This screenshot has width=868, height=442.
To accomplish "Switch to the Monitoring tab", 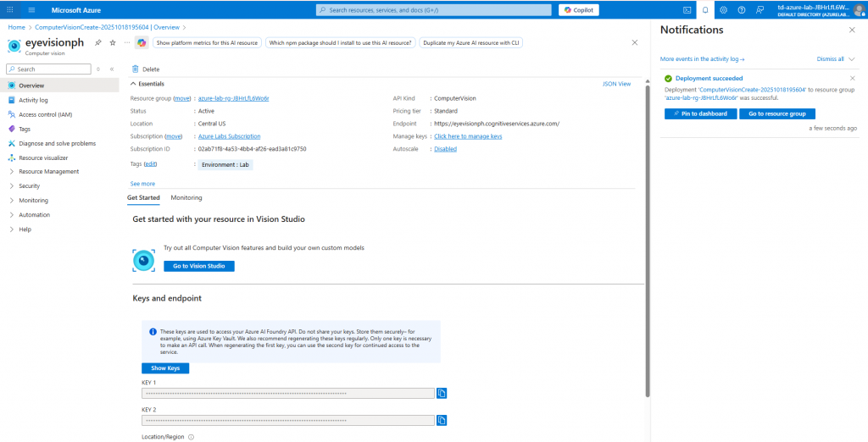I will 186,197.
